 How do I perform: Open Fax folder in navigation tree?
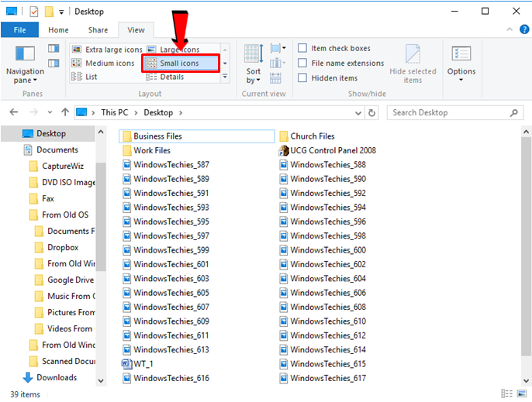[42, 198]
